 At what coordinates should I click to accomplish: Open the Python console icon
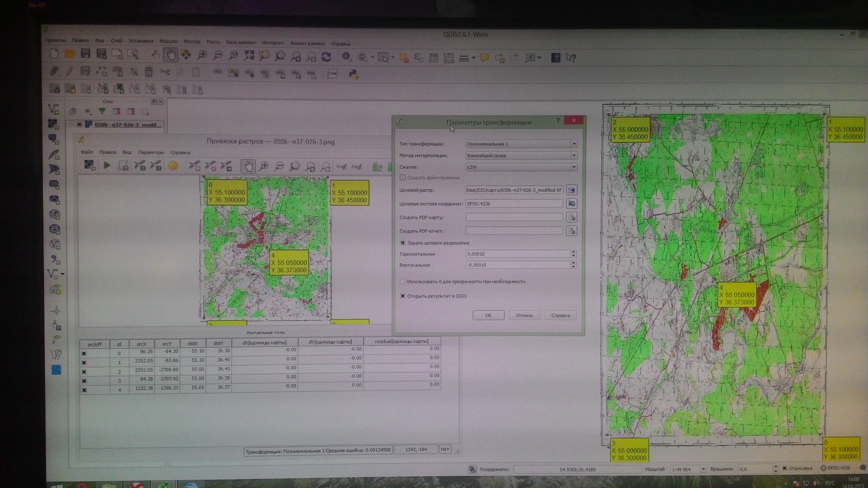coord(353,74)
